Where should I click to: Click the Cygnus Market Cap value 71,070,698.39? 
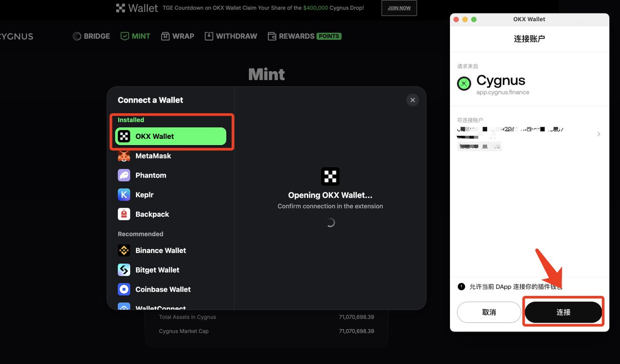click(x=357, y=331)
